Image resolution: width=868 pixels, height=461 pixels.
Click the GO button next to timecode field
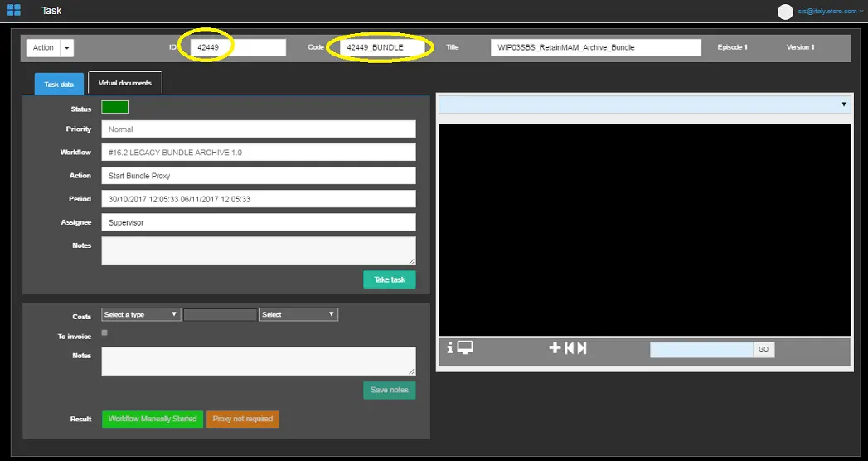tap(764, 350)
